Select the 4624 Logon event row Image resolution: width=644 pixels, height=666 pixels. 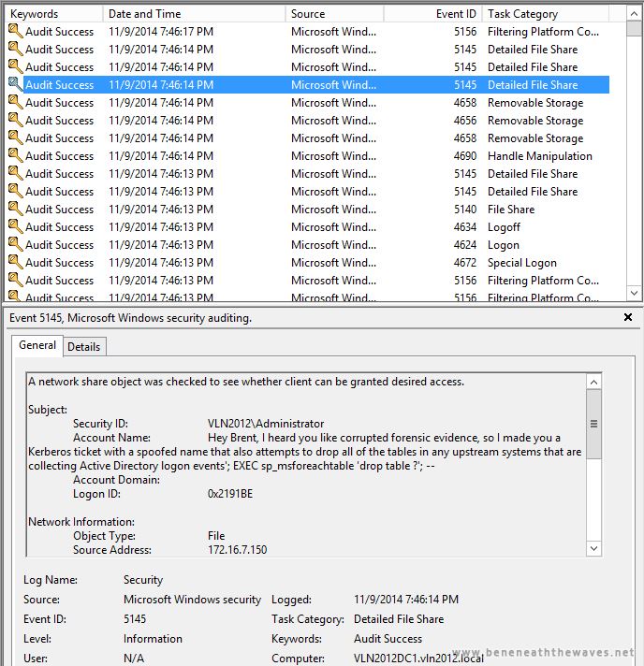309,245
